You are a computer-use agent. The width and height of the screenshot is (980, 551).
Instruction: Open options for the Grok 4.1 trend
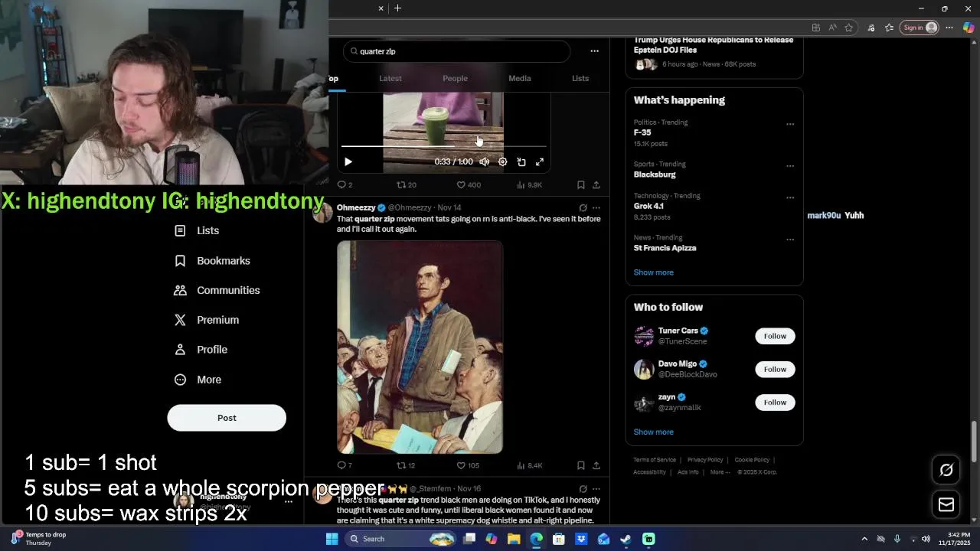(x=790, y=197)
